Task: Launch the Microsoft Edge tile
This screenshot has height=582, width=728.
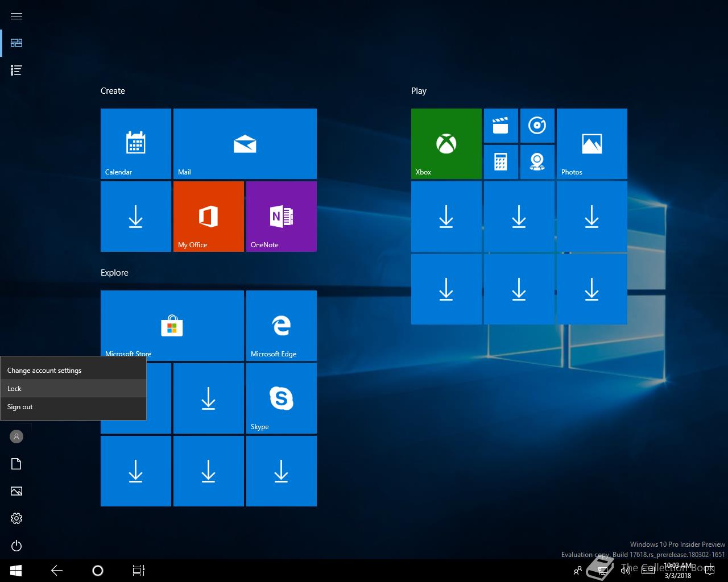Action: 282,326
